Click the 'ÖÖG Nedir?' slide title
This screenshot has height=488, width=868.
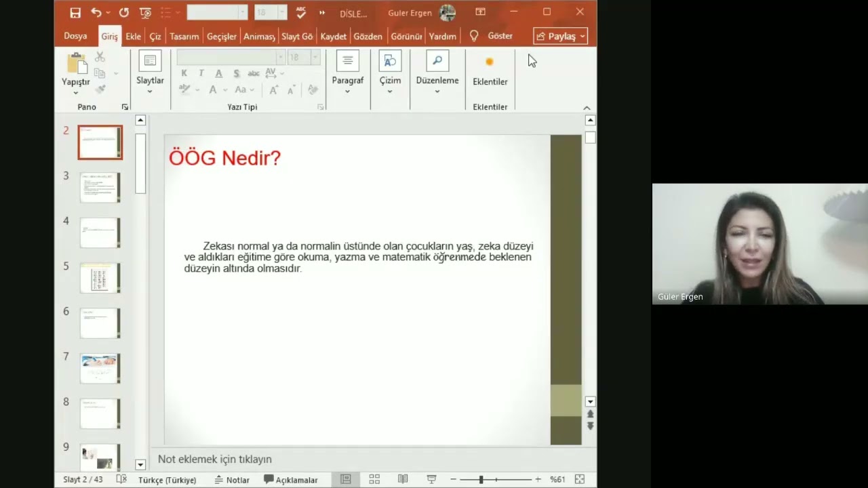tap(224, 158)
